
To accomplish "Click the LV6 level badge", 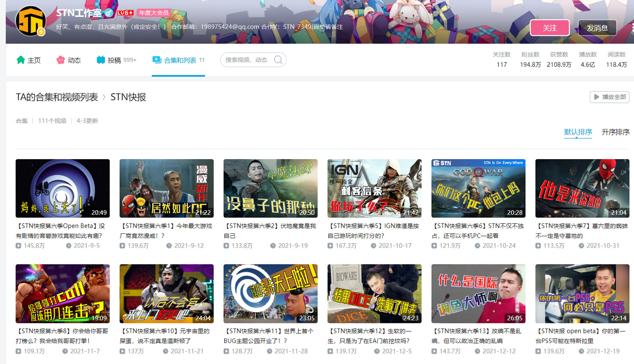I will [x=125, y=13].
